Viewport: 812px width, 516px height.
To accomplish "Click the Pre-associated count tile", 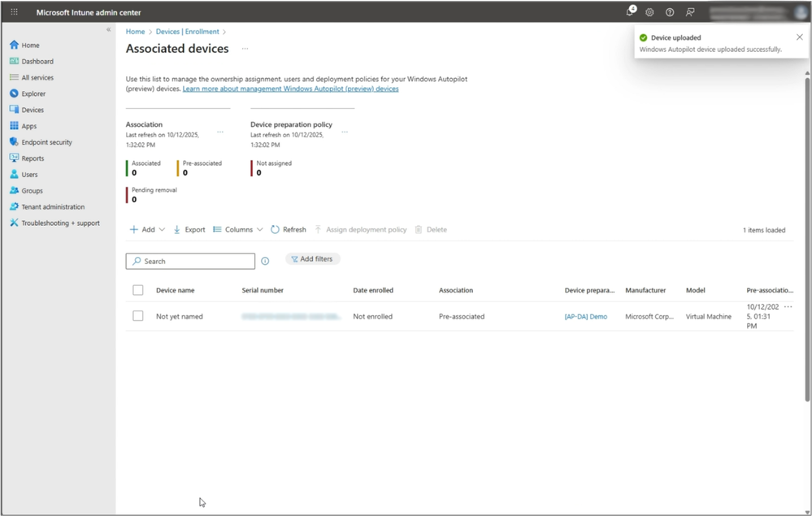I will click(x=199, y=167).
